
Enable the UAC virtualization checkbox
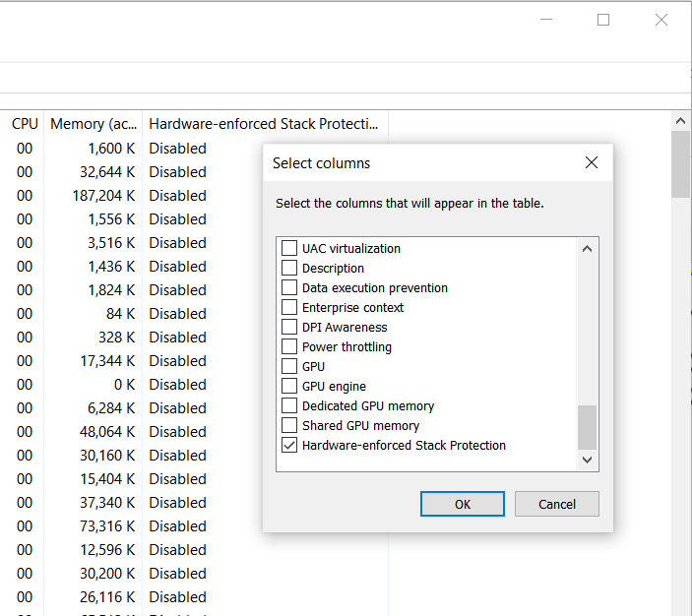pyautogui.click(x=289, y=248)
